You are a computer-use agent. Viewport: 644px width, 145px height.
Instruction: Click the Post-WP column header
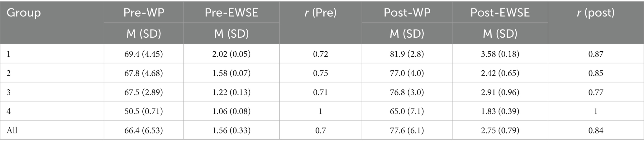pos(407,13)
